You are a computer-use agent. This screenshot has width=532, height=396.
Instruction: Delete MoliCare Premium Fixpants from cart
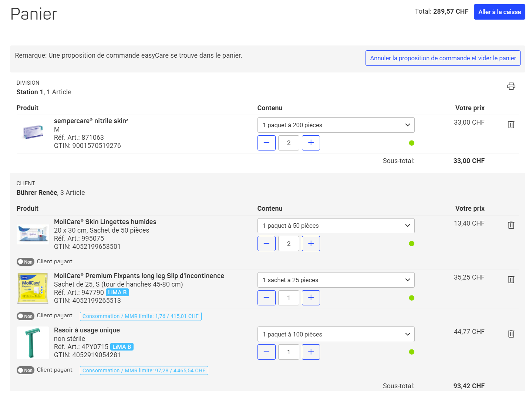click(x=511, y=280)
